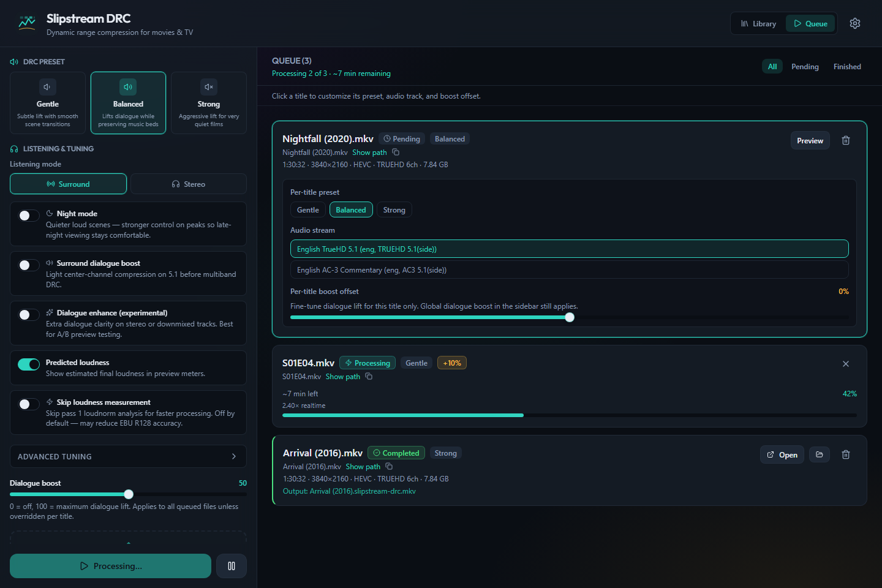Click the Gentle preset speaker icon
The image size is (882, 588).
[48, 87]
